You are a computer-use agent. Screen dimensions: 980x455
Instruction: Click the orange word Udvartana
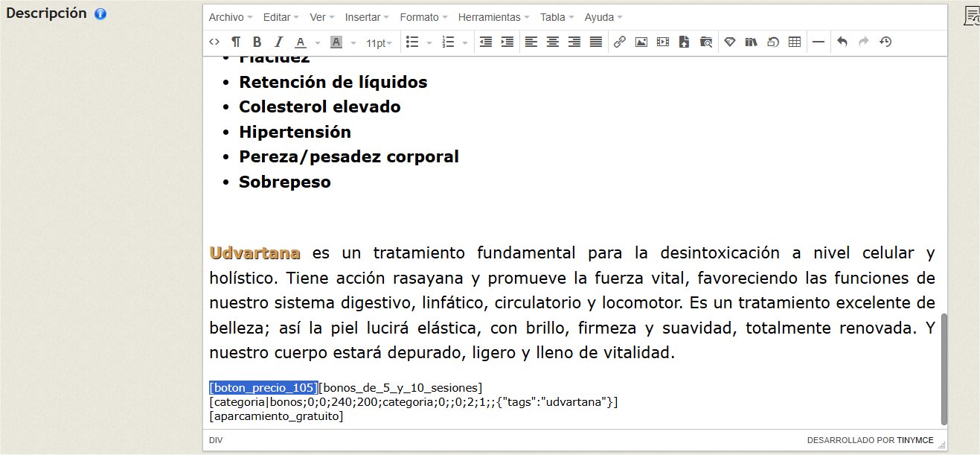point(255,252)
